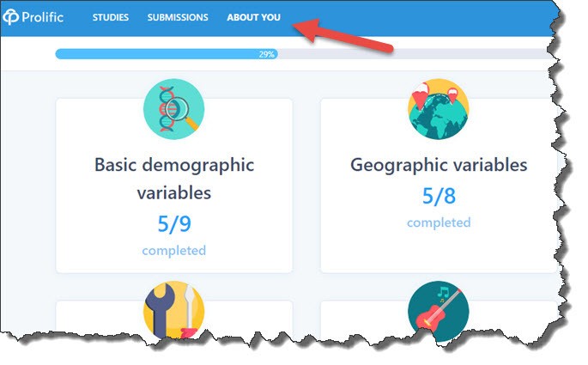Select the globe geographic variables icon
The width and height of the screenshot is (588, 365).
(x=439, y=109)
